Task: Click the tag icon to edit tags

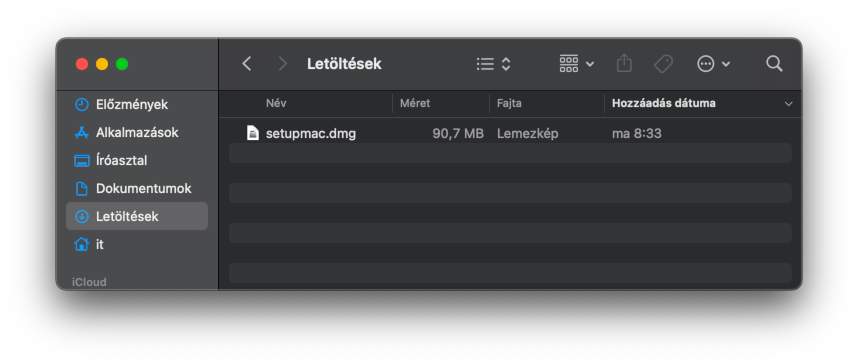Action: tap(663, 64)
